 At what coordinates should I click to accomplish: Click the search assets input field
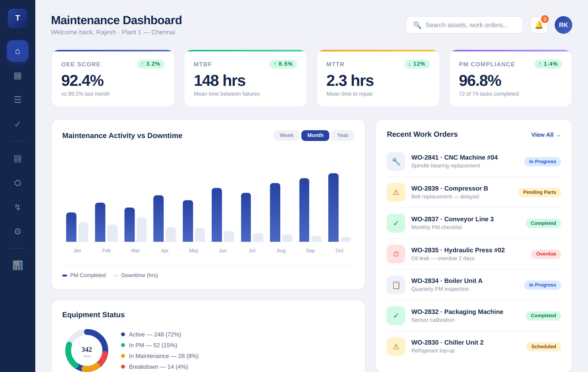point(464,24)
